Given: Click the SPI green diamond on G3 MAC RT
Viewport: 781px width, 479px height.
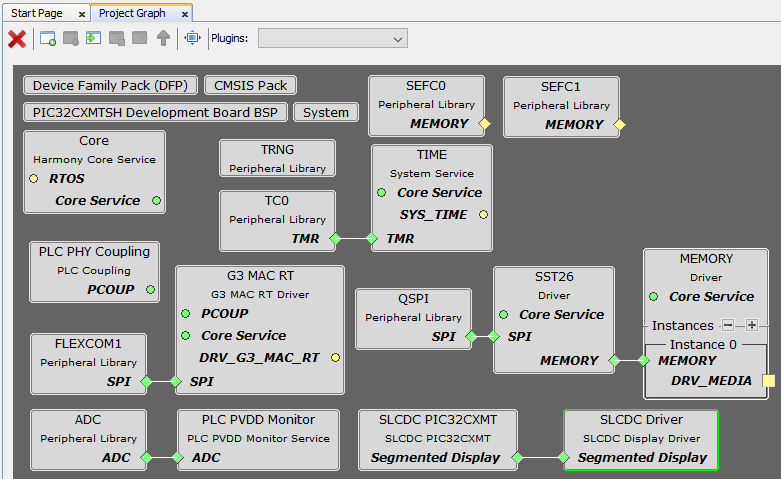Looking at the screenshot, I should coord(176,381).
